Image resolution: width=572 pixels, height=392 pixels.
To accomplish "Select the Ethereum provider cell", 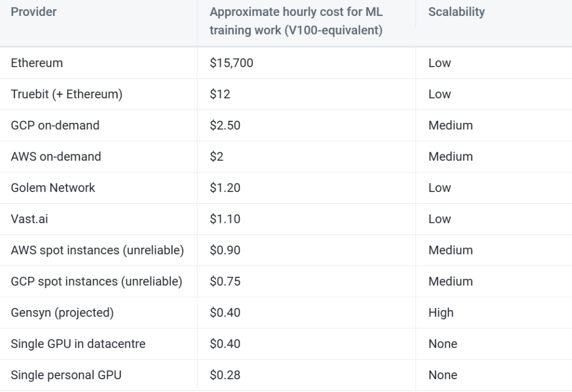I will 37,63.
